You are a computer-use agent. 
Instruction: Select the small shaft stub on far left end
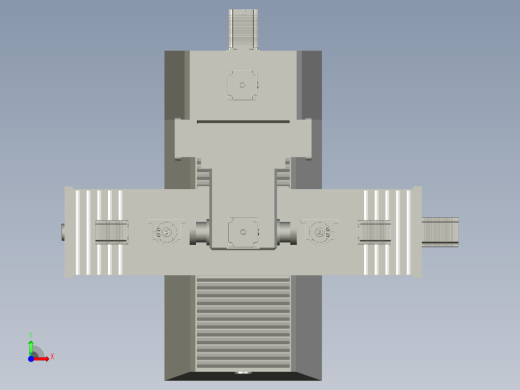pyautogui.click(x=63, y=232)
